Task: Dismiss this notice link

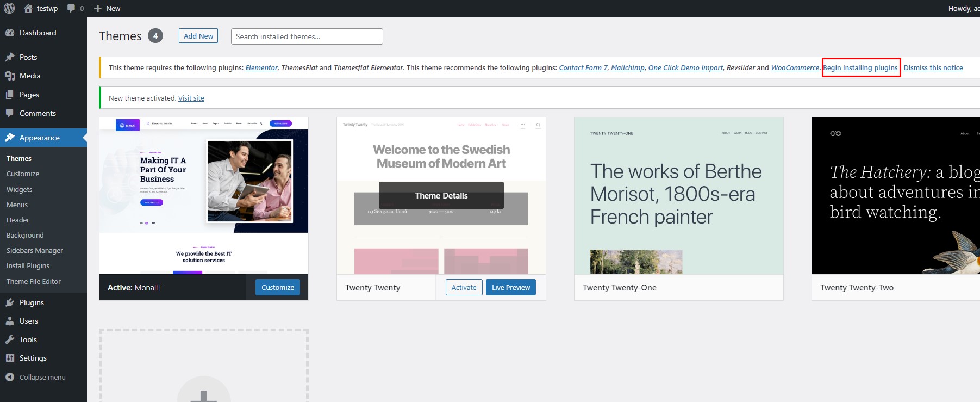Action: click(x=933, y=67)
